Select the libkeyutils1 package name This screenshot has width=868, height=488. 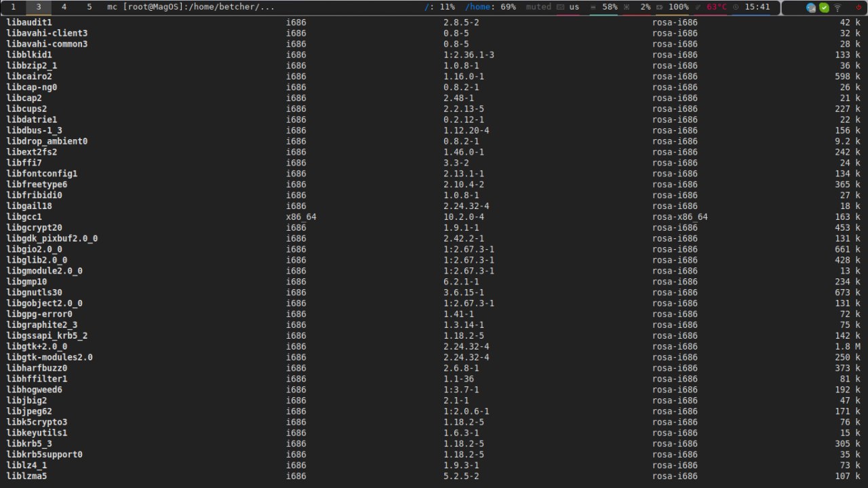coord(37,433)
